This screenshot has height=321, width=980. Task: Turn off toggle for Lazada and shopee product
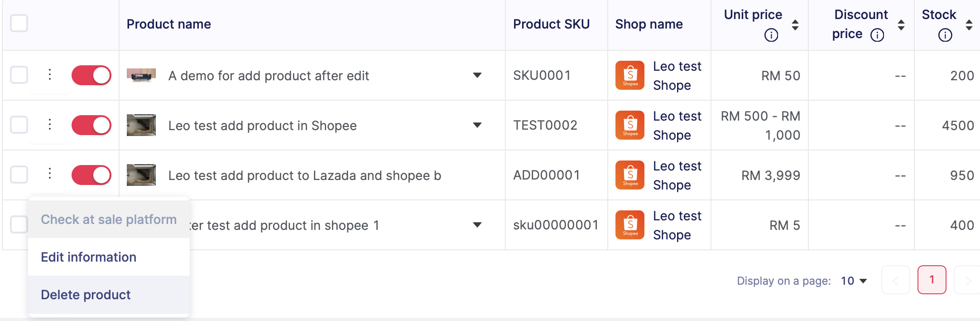point(91,175)
